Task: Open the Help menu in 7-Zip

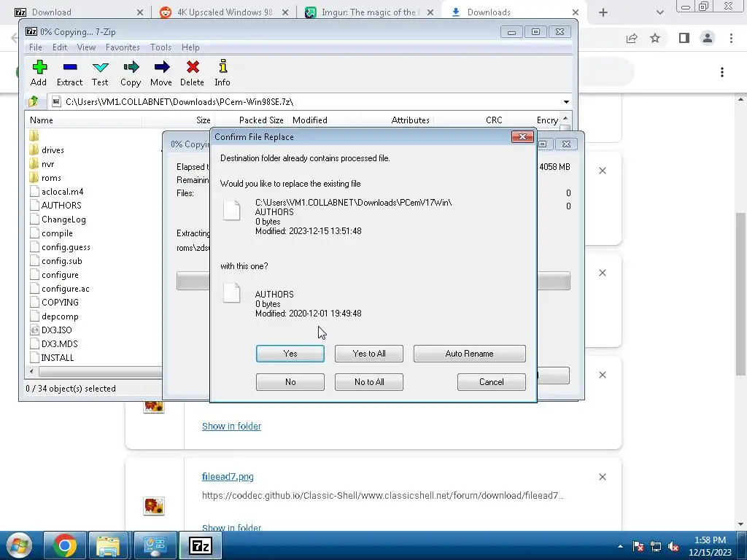Action: 190,47
